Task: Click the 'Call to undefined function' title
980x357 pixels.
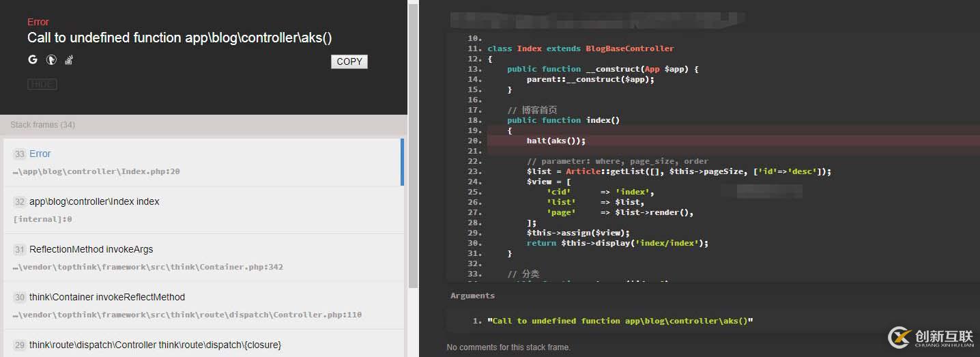Action: [x=179, y=38]
